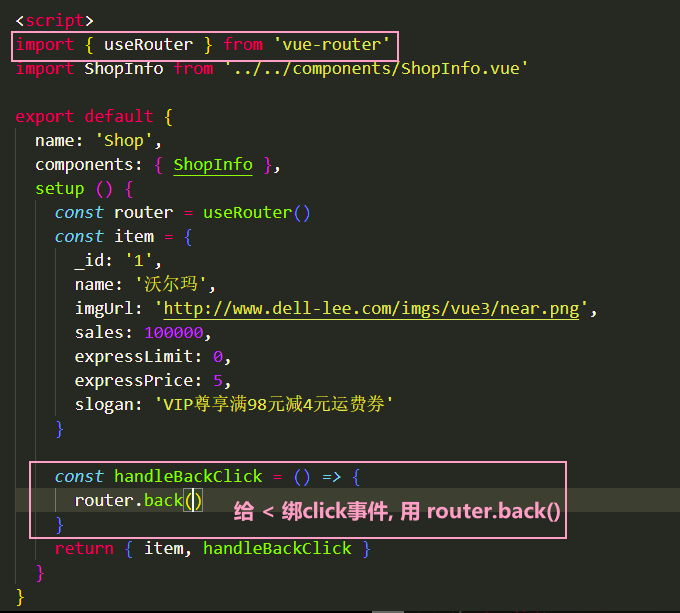Click the arrow function => symbol

coord(332,476)
